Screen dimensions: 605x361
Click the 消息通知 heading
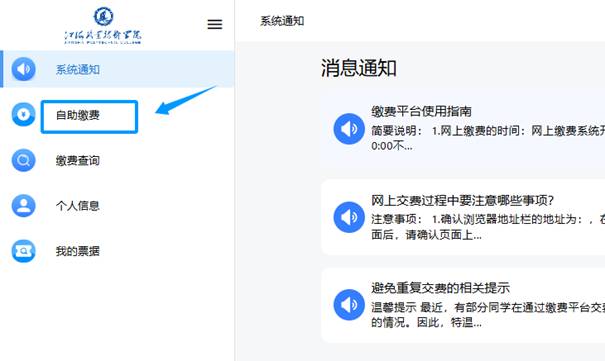(x=359, y=68)
